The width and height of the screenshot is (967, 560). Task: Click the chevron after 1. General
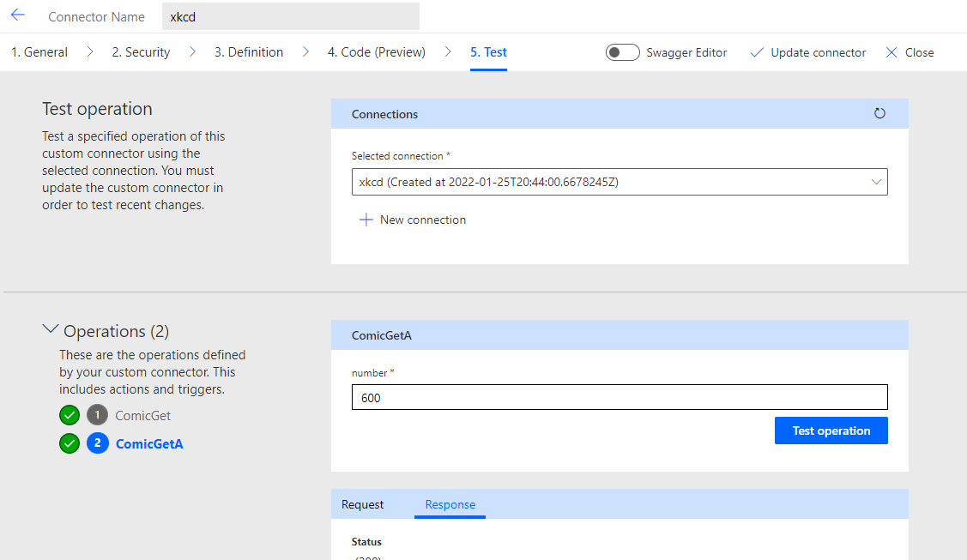pyautogui.click(x=90, y=52)
